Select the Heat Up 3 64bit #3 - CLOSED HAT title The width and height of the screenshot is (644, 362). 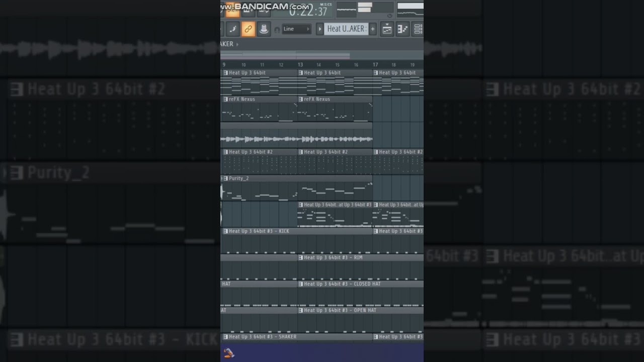pos(342,284)
